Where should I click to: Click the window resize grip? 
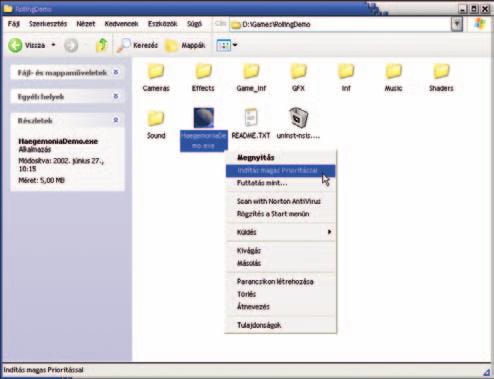[x=487, y=372]
